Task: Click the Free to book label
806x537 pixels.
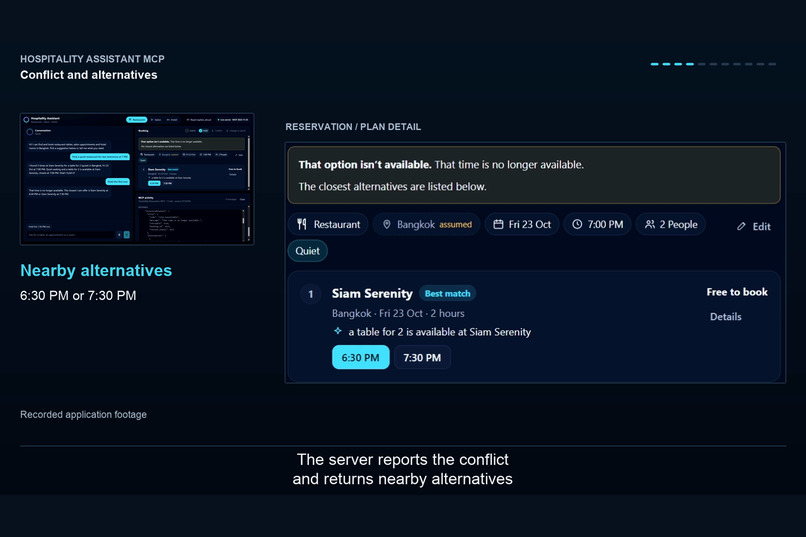Action: coord(737,292)
